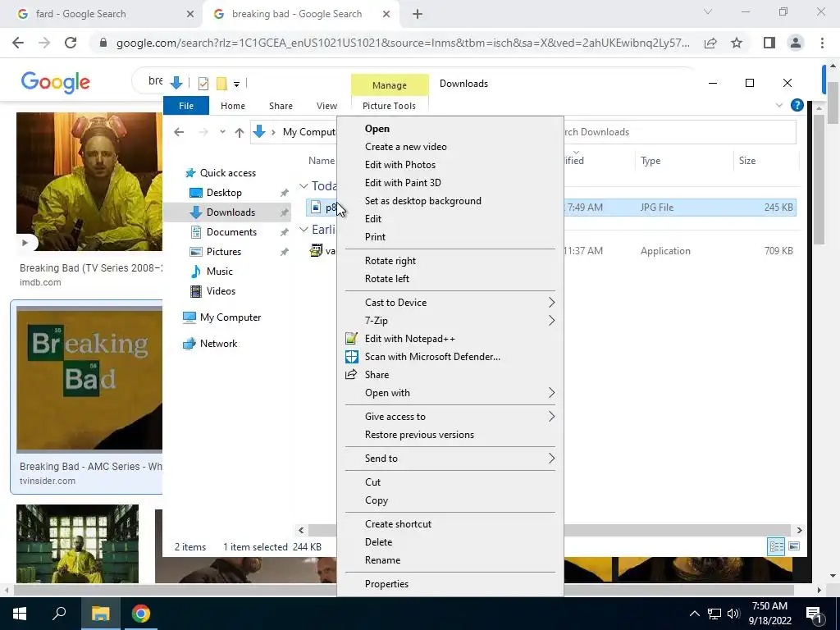The image size is (840, 630).
Task: Show hidden system tray icons
Action: (x=694, y=614)
